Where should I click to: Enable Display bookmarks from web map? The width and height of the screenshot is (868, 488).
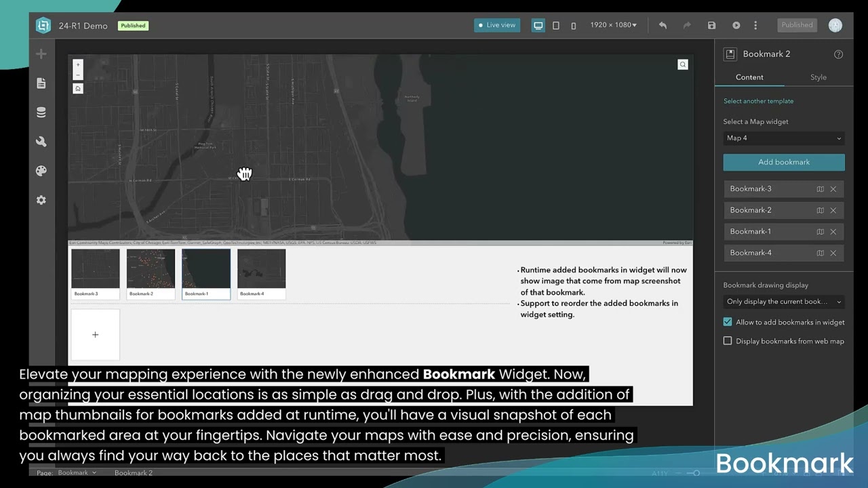click(728, 341)
